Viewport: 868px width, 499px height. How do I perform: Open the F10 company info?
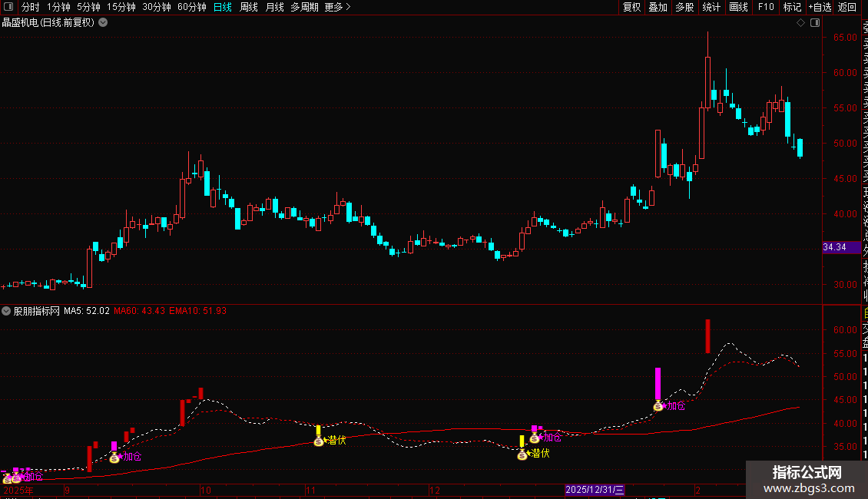(x=766, y=7)
